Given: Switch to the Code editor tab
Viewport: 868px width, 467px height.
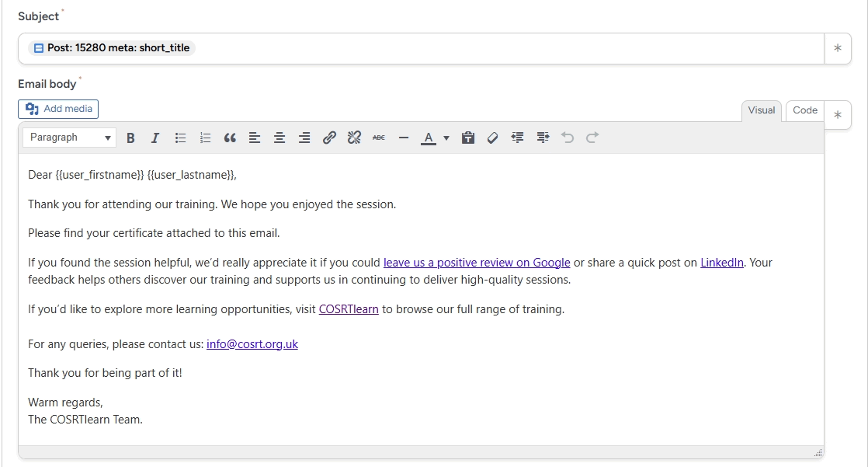Looking at the screenshot, I should [x=805, y=110].
